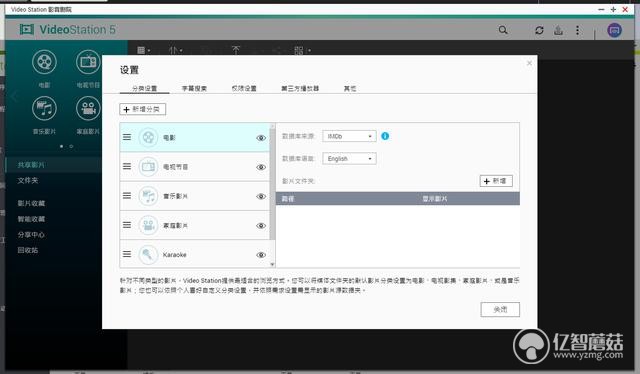
Task: Toggle visibility eye for 电视节目 category
Action: coord(261,167)
